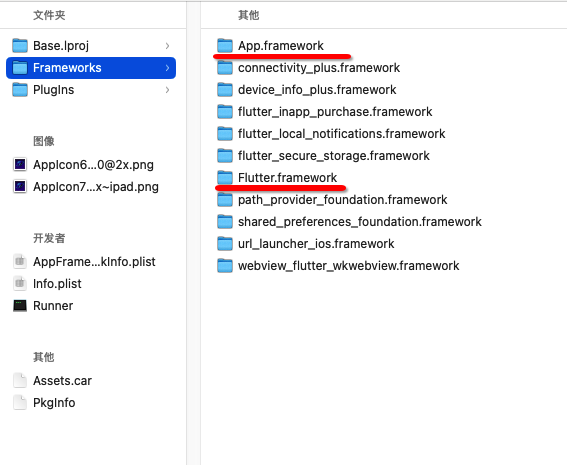Image resolution: width=567 pixels, height=465 pixels.
Task: Select the Assets.car file icon
Action: (20, 380)
